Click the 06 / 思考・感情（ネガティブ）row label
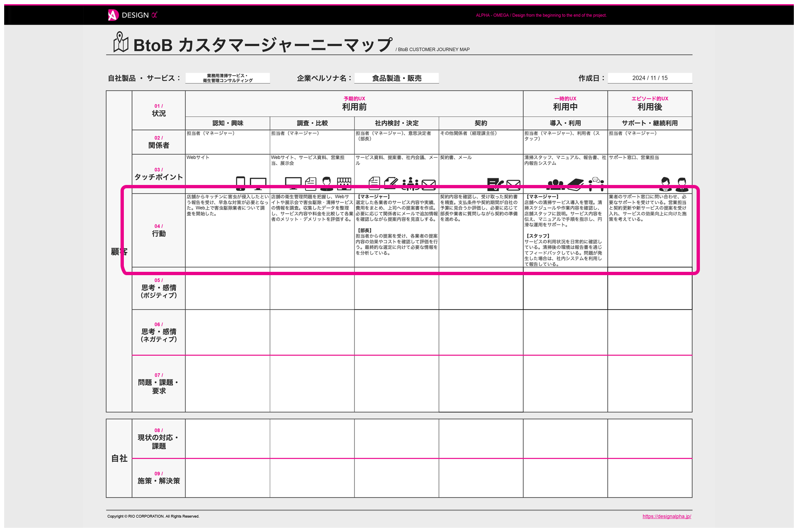 click(159, 332)
